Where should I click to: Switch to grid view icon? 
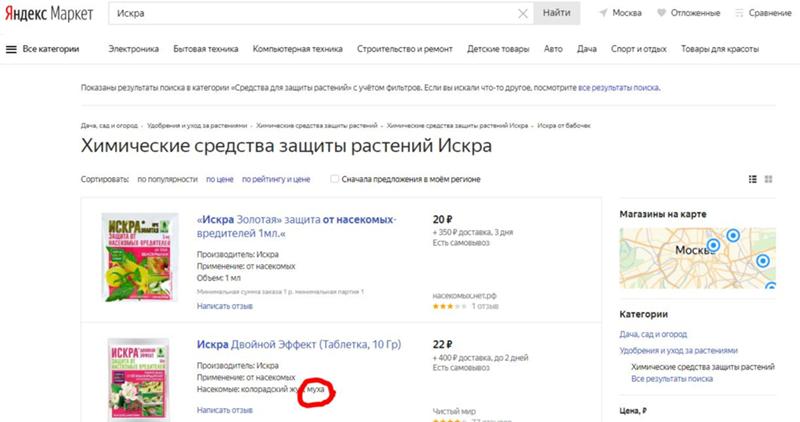768,179
